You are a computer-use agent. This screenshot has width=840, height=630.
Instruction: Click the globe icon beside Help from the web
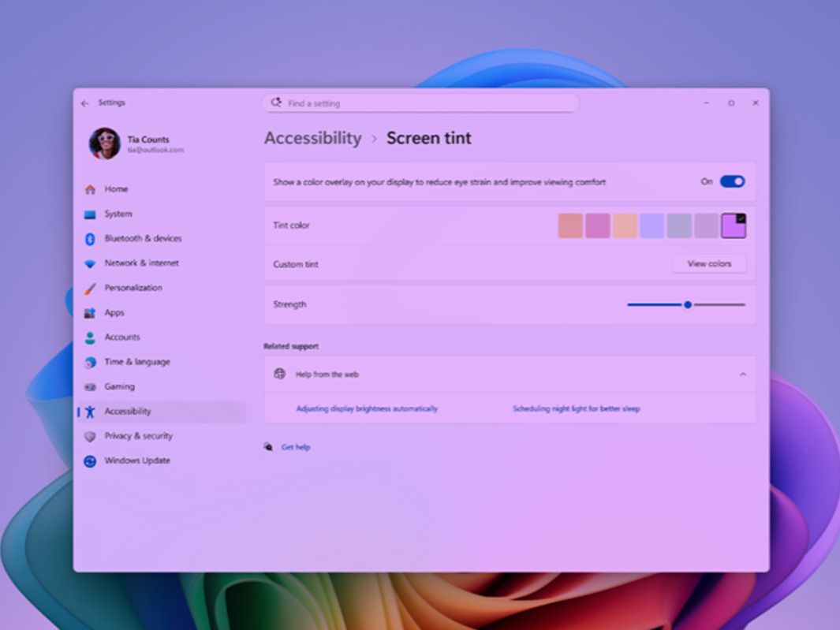[x=280, y=374]
